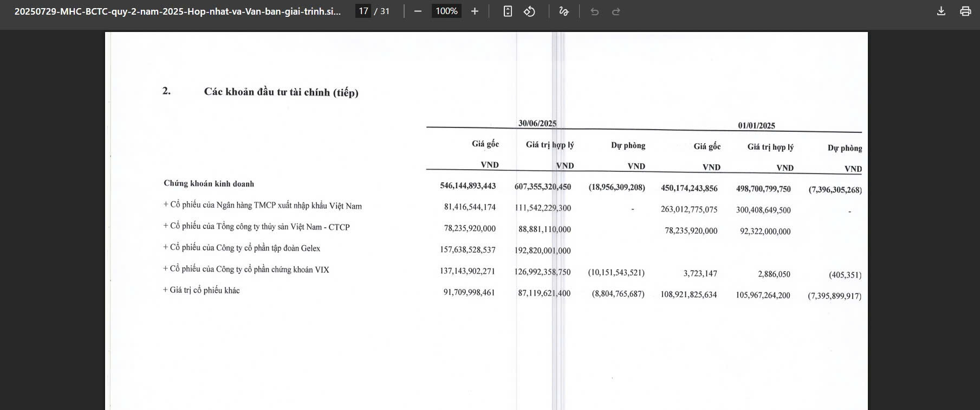Select the value 450,174,243,856
The height and width of the screenshot is (410, 980).
click(x=689, y=188)
